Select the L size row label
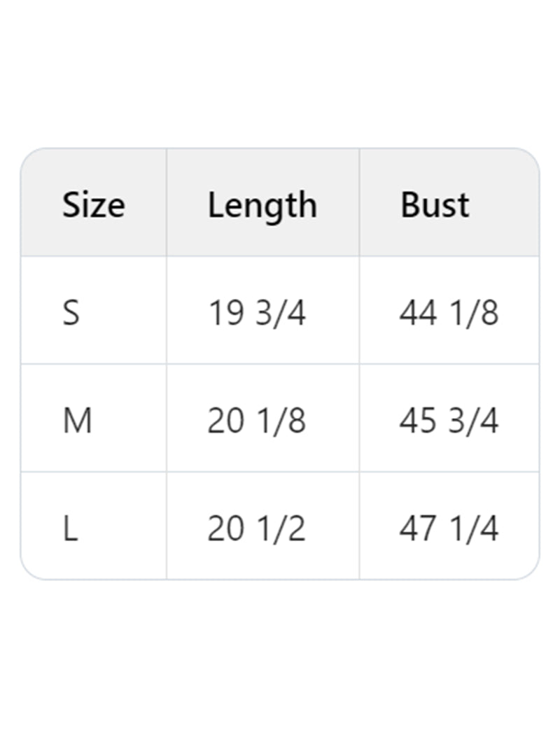 coord(70,529)
